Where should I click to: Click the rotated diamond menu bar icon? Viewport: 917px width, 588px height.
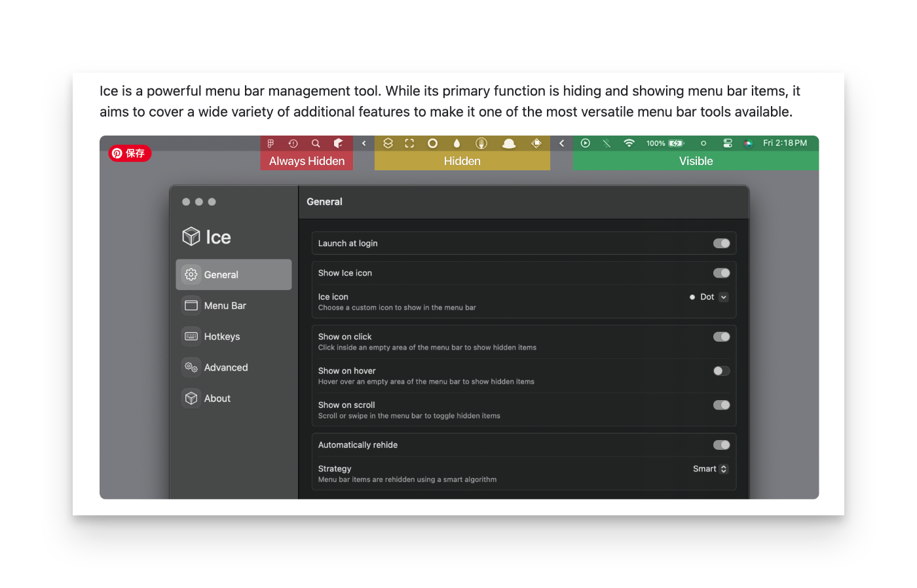click(x=536, y=143)
